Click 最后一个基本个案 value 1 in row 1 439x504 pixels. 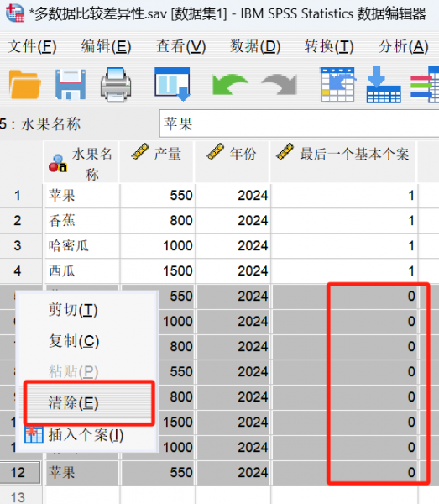point(344,196)
